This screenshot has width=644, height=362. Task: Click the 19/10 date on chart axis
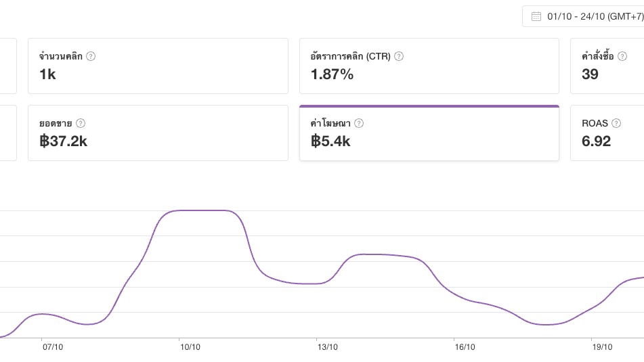tap(602, 347)
